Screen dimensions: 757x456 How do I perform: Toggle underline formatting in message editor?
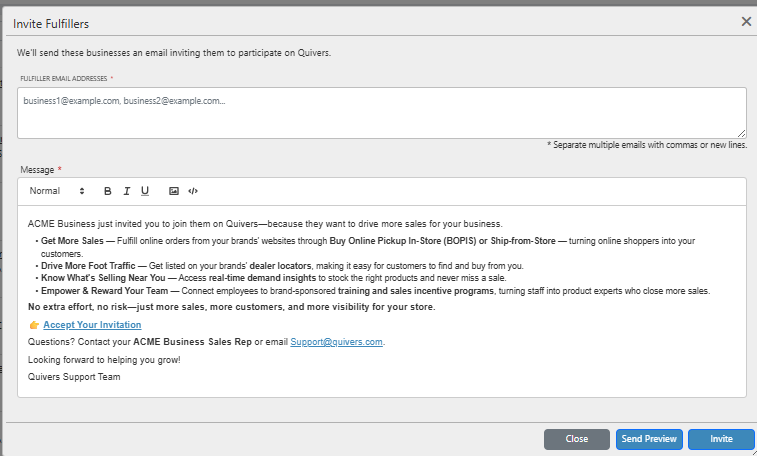(145, 191)
